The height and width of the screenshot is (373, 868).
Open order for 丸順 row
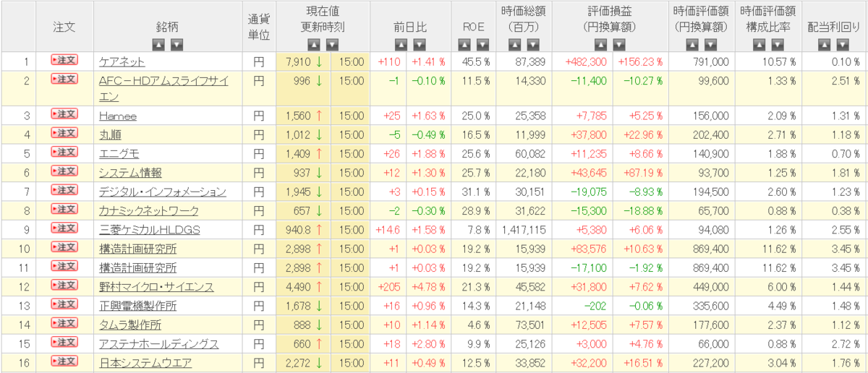[64, 133]
